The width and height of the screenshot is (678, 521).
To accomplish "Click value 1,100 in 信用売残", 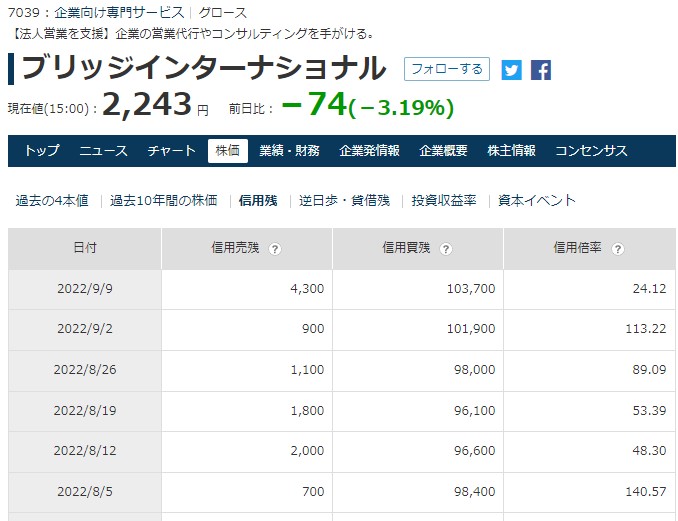I will [307, 370].
